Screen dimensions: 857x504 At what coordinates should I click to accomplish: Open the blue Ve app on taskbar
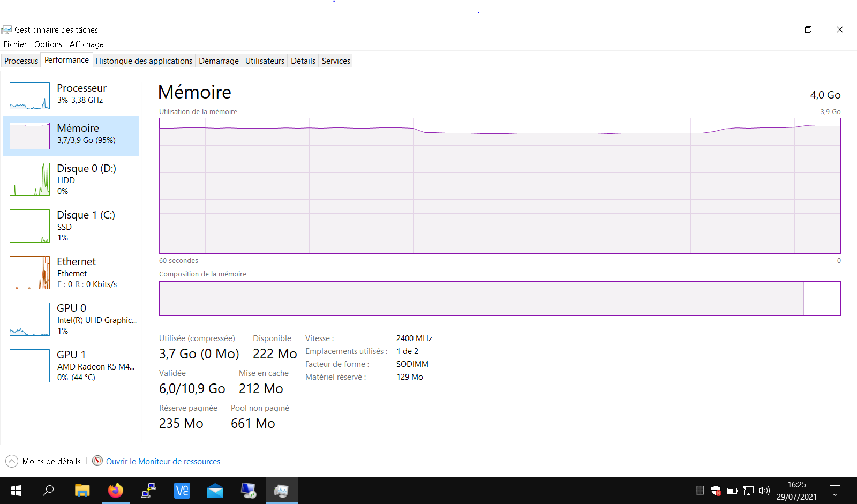pos(182,491)
